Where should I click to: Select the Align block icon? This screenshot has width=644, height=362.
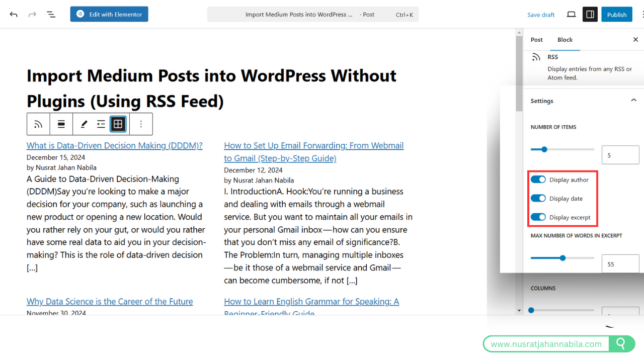tap(61, 124)
